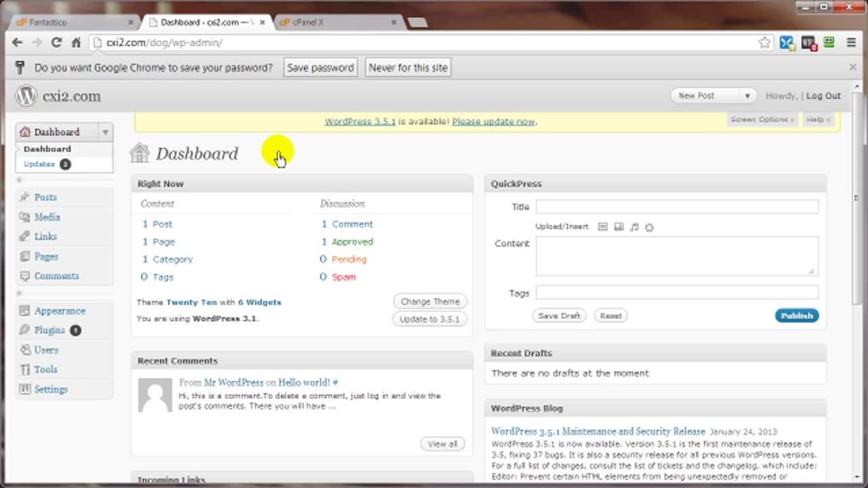
Task: Click the Log Out link
Action: [823, 96]
